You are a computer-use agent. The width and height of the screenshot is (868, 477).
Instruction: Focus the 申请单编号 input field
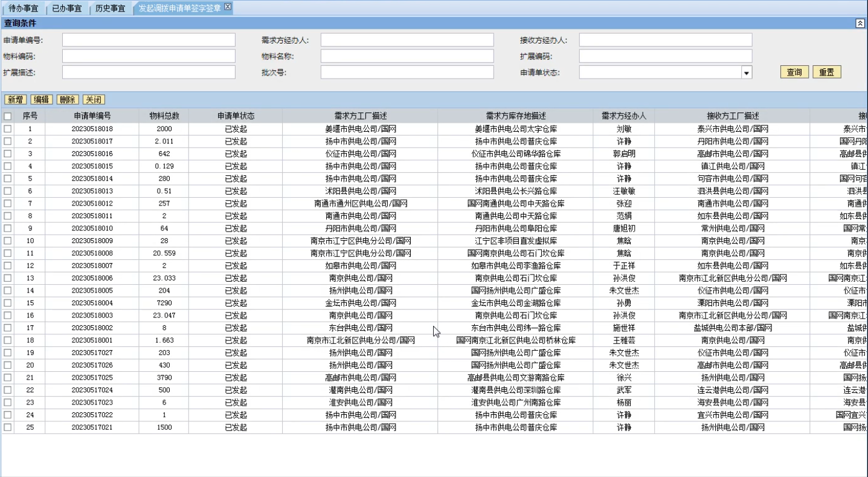[149, 40]
